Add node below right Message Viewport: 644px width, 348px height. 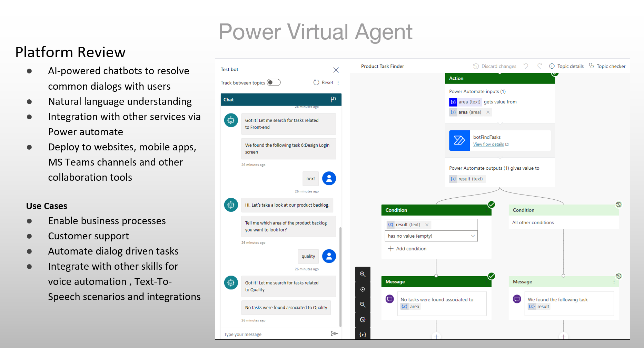(x=564, y=337)
